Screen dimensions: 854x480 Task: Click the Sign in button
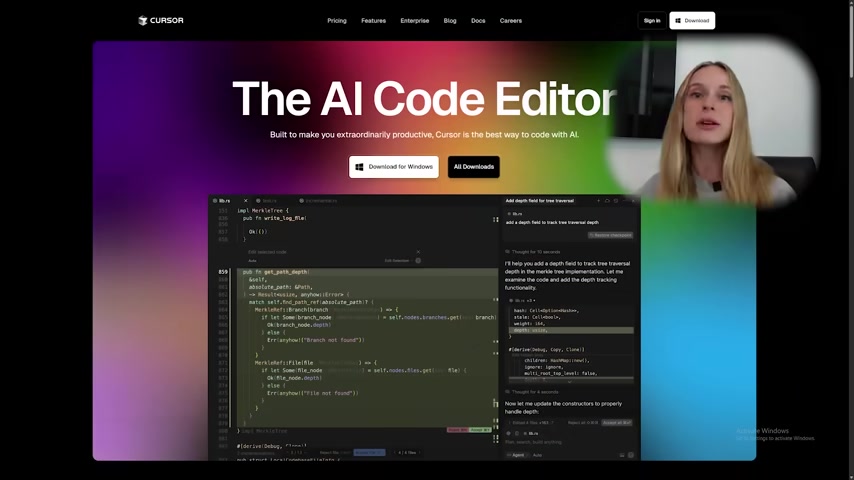pyautogui.click(x=652, y=21)
